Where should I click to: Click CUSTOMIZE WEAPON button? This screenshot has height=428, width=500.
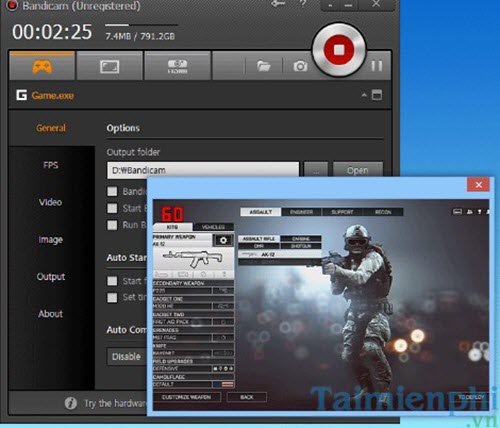point(186,397)
